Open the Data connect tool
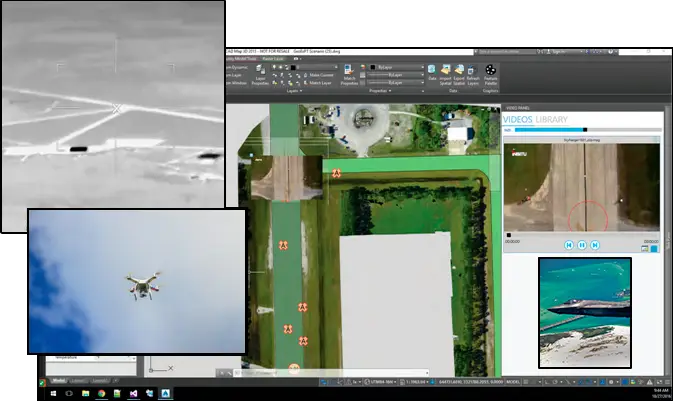The height and width of the screenshot is (401, 673). [x=432, y=73]
